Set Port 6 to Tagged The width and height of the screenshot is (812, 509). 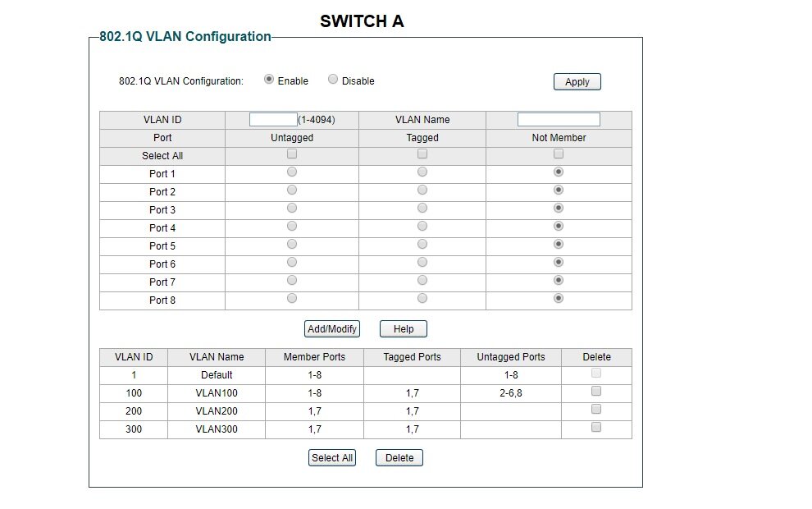(422, 262)
